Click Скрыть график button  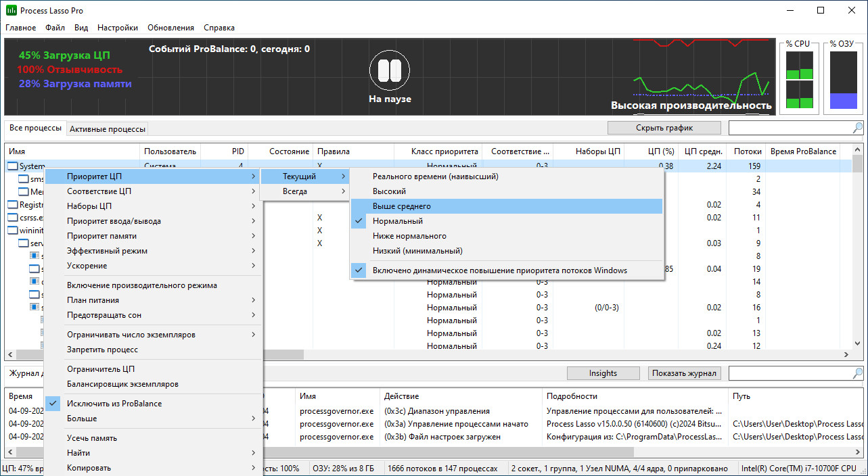pyautogui.click(x=664, y=128)
